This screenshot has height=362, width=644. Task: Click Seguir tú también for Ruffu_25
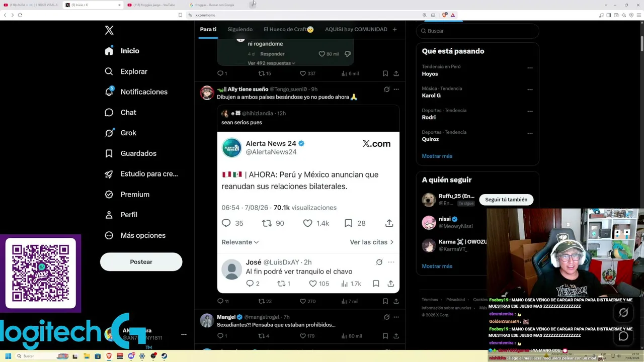coord(506,200)
